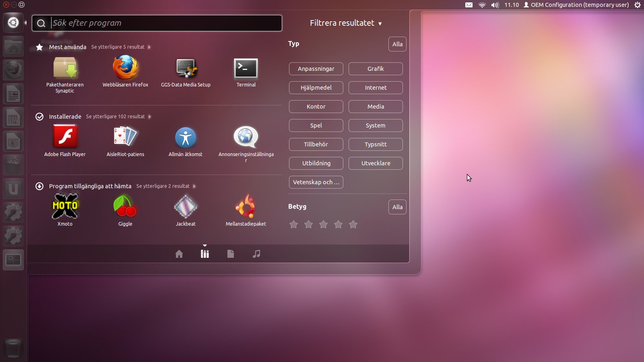Expand downloads: Se ytterligare 2 resultat
Viewport: 644px width, 362px height.
[x=166, y=186]
